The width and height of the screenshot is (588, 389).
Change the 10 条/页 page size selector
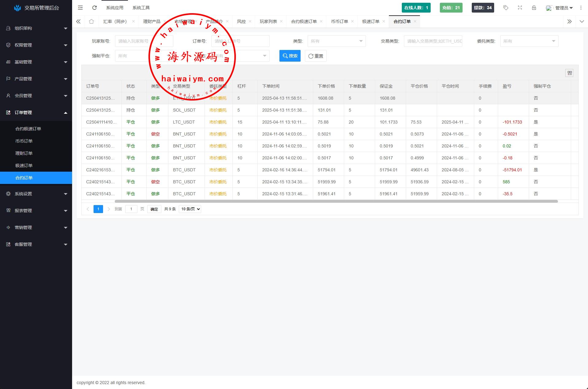click(190, 209)
